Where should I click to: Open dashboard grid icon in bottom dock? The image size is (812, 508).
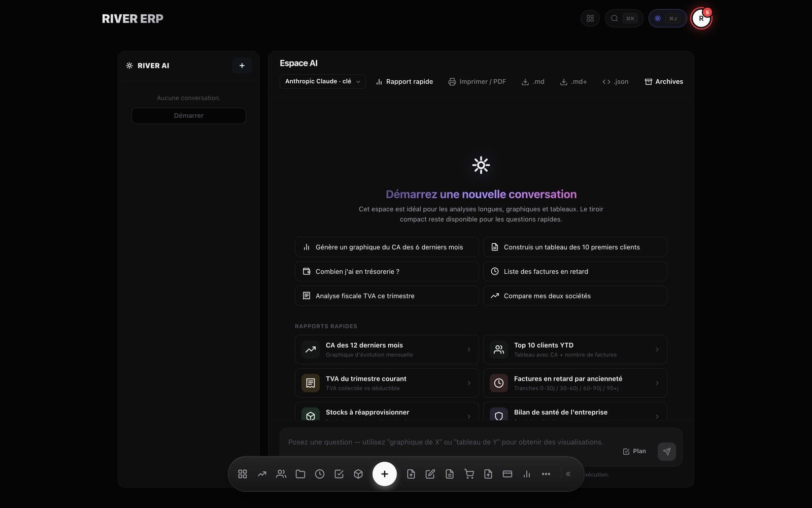[243, 474]
